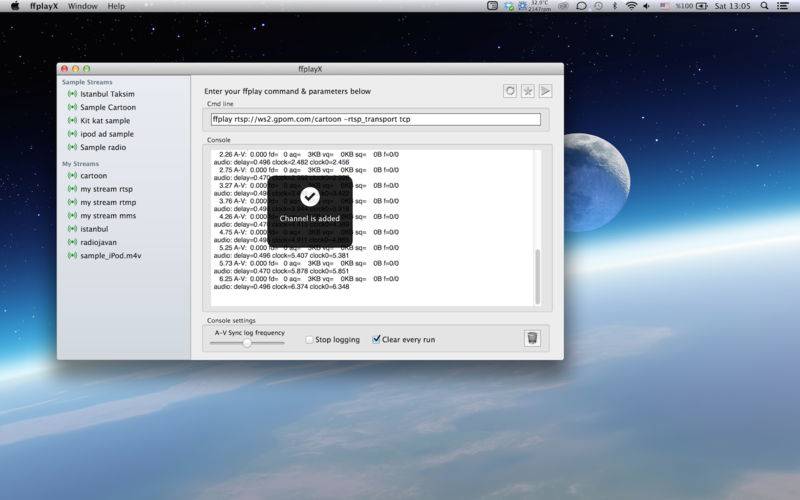Click console line 'audio: delay=0.496 clock=6.374'
Screen dimensions: 800x500
click(282, 287)
